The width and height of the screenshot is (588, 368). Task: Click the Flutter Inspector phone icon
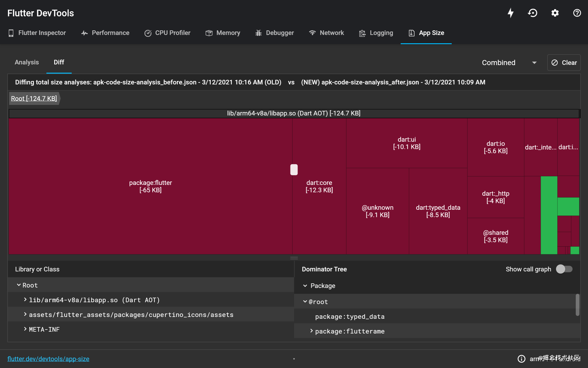11,33
